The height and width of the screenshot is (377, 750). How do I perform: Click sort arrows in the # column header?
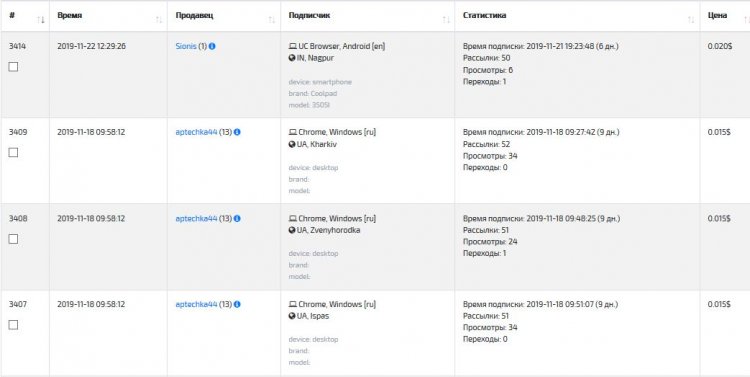coord(41,20)
